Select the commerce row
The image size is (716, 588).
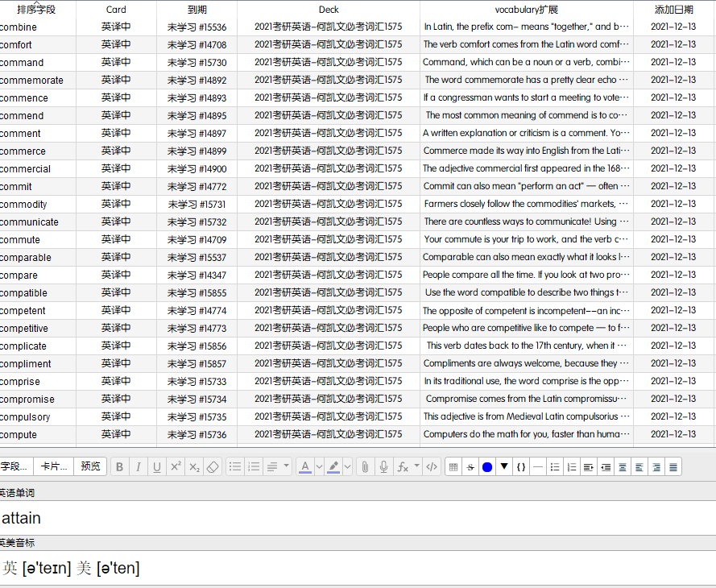pos(357,151)
